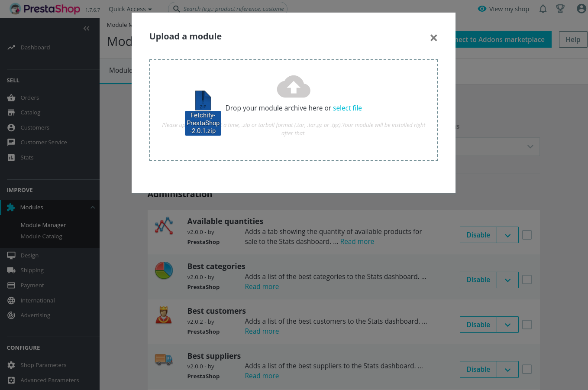Click the Best customers king icon
This screenshot has height=390, width=588.
pyautogui.click(x=164, y=315)
